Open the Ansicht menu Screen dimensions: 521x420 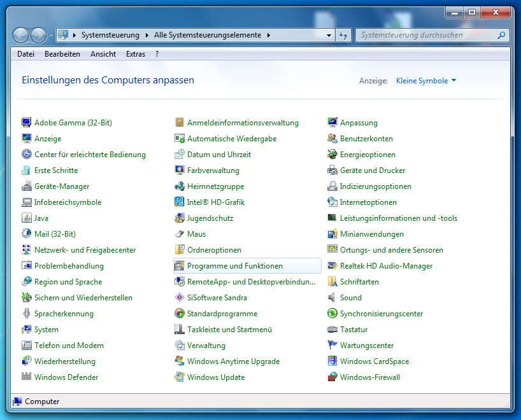click(x=103, y=54)
